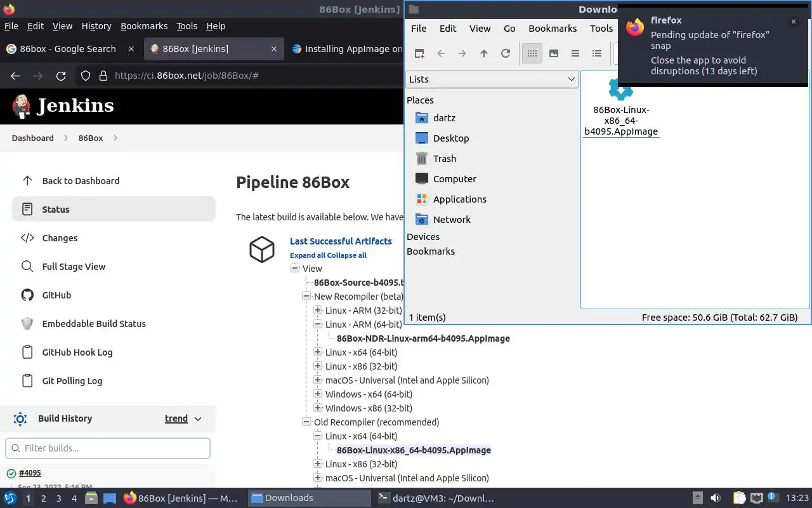812x508 pixels.
Task: Open Status page in Jenkins sidebar
Action: point(114,210)
